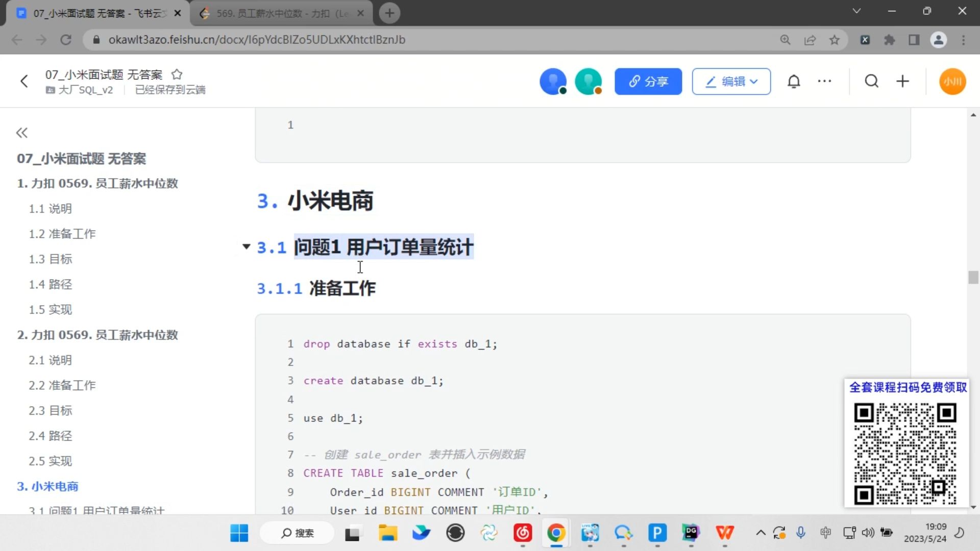The width and height of the screenshot is (980, 551).
Task: Open the tab search chevron
Action: 856,11
